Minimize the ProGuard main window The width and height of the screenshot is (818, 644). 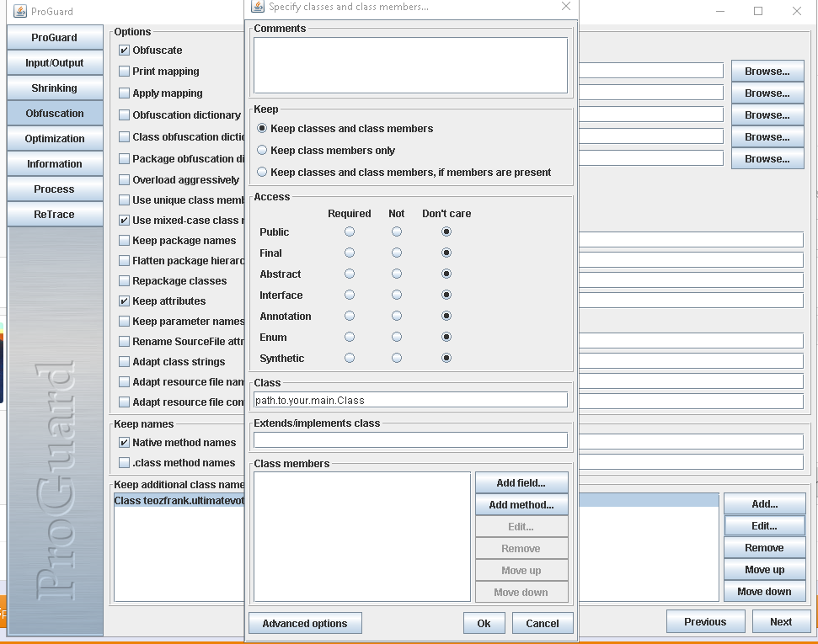720,11
